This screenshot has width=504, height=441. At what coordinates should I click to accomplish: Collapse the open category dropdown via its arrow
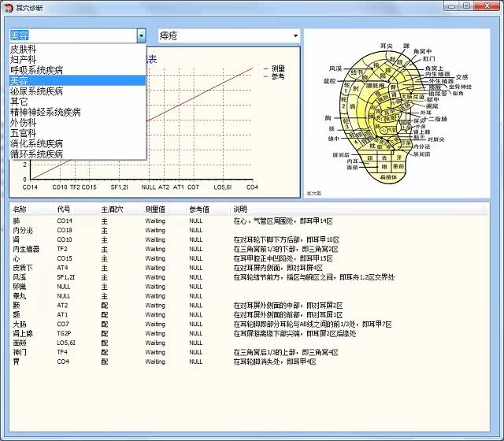click(x=141, y=35)
